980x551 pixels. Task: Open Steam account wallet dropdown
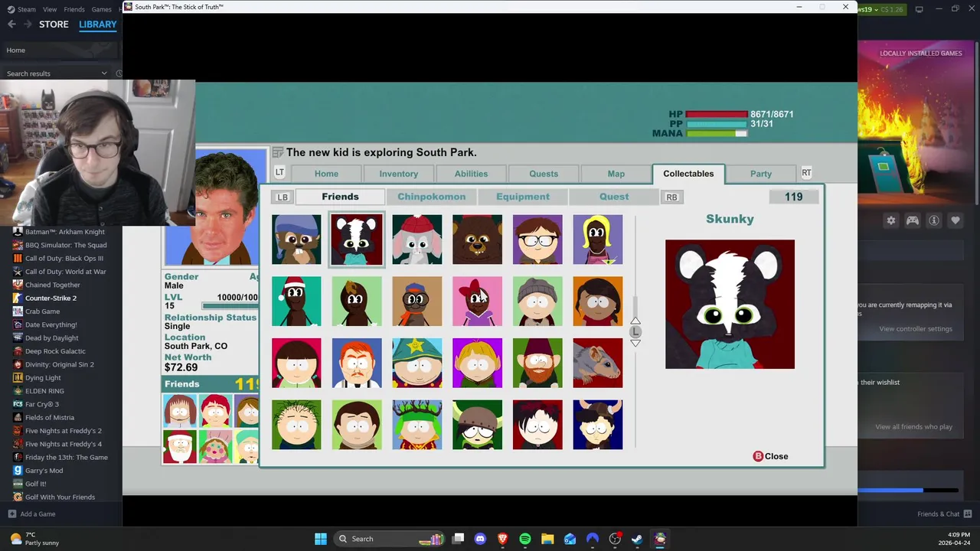tap(880, 9)
